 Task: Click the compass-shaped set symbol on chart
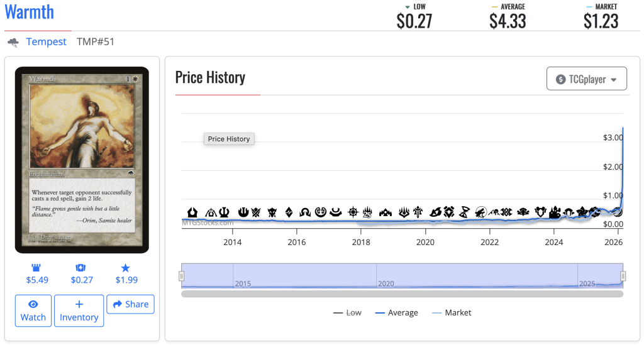pos(354,212)
